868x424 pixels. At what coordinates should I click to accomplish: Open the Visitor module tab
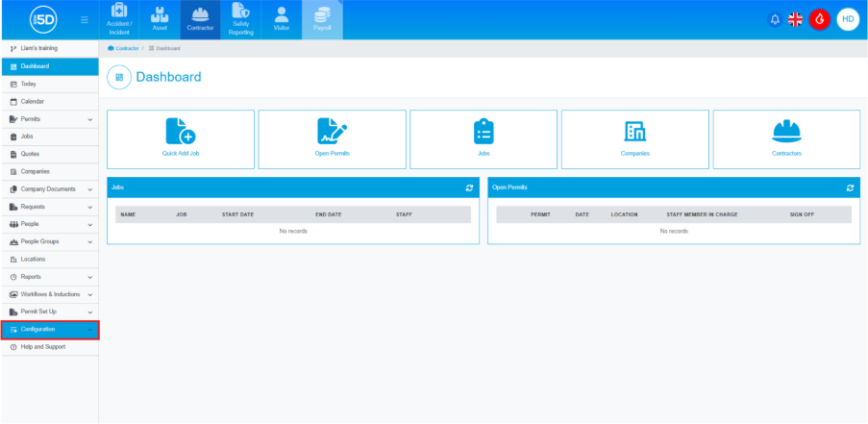click(281, 19)
